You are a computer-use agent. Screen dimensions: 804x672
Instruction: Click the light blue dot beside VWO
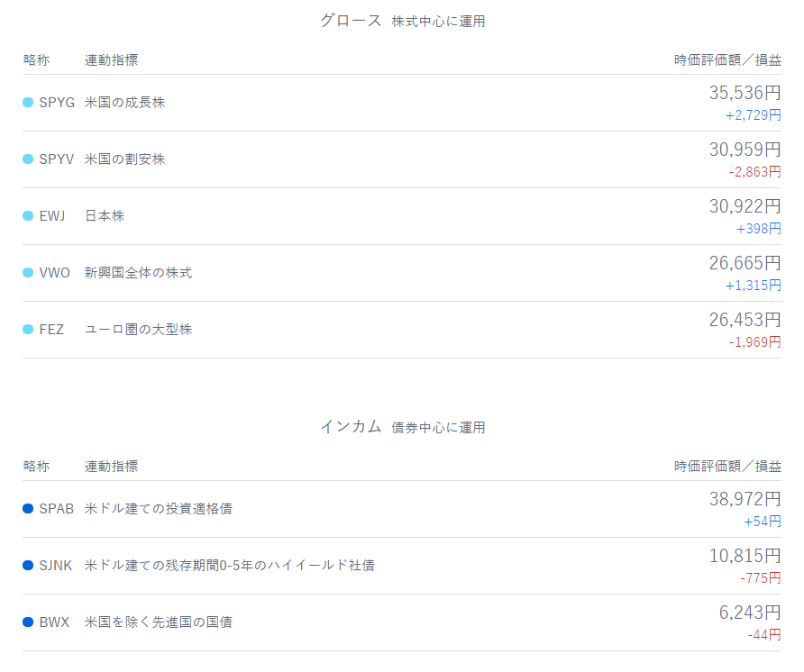pyautogui.click(x=28, y=273)
